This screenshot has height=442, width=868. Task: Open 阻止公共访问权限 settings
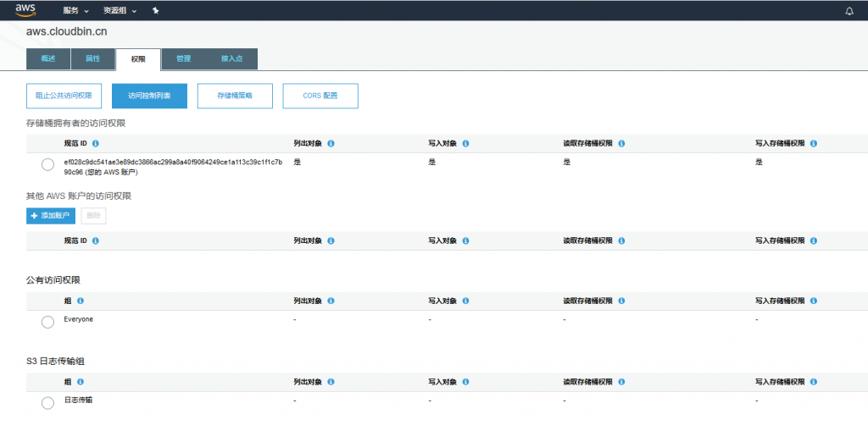coord(64,97)
